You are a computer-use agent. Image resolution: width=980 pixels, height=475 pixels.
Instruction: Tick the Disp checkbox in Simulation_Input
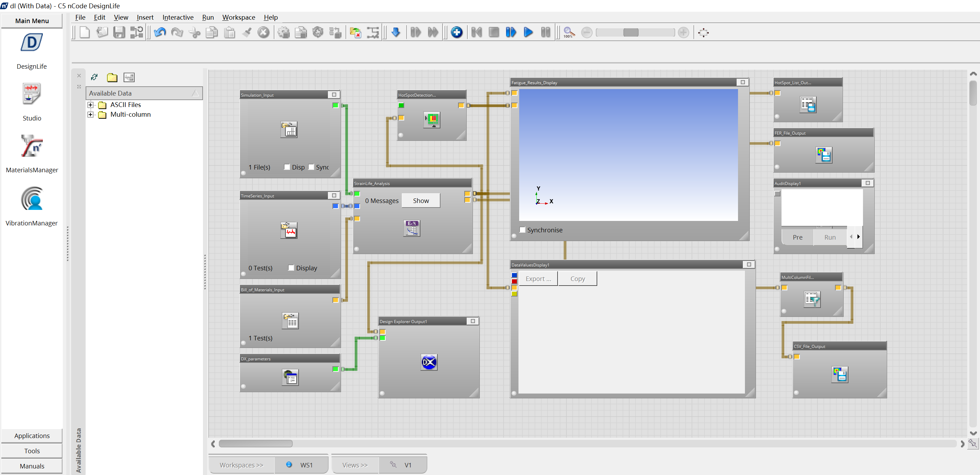(287, 167)
